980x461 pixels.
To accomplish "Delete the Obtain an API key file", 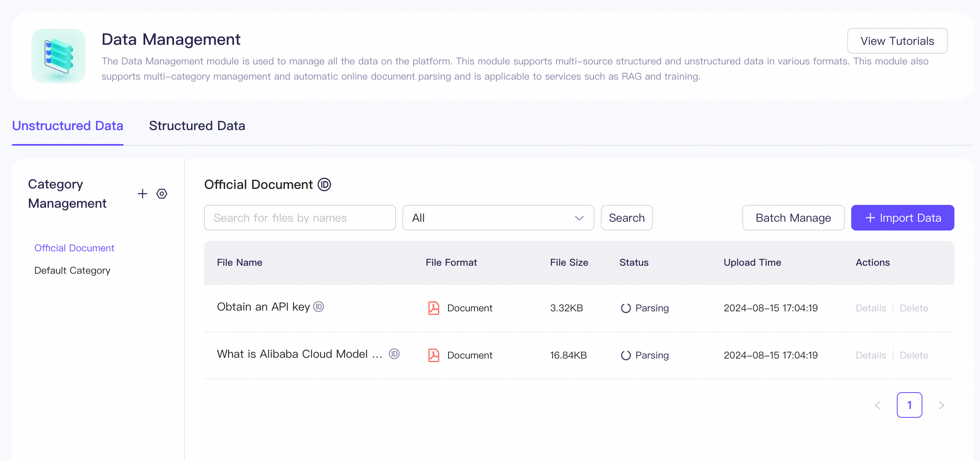I will click(x=914, y=308).
